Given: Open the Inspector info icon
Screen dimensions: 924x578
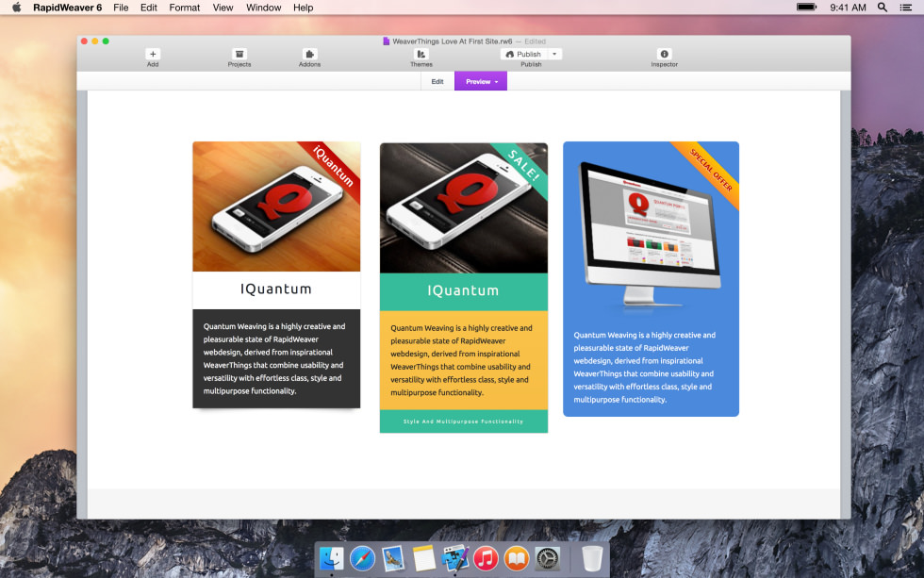Looking at the screenshot, I should [x=664, y=54].
